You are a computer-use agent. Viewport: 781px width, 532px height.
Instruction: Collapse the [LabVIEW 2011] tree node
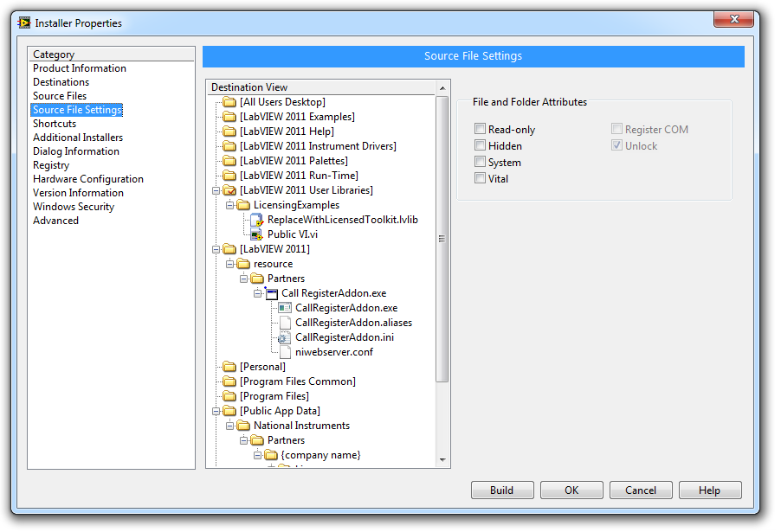tap(216, 250)
